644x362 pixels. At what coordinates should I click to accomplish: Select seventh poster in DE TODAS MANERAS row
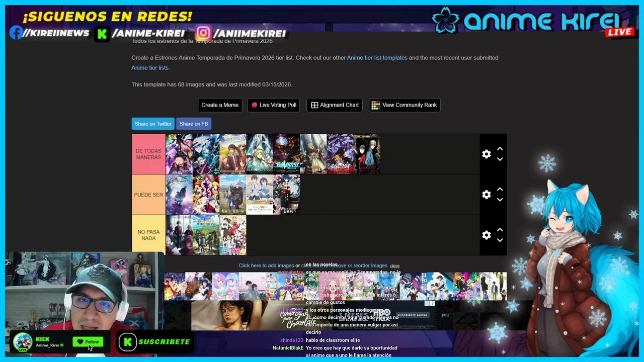coord(340,154)
